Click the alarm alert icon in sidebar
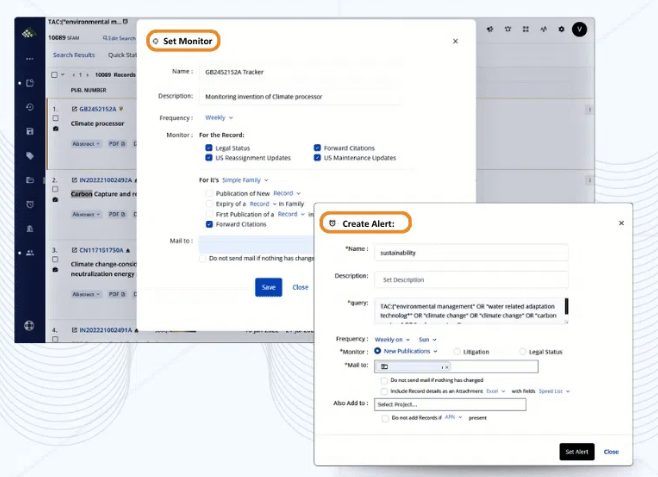 pos(30,204)
